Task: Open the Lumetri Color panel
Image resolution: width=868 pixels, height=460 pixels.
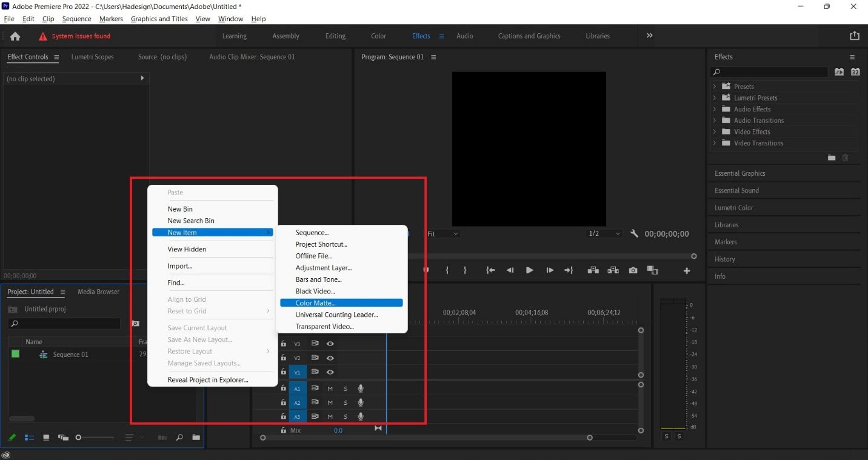Action: pyautogui.click(x=734, y=207)
